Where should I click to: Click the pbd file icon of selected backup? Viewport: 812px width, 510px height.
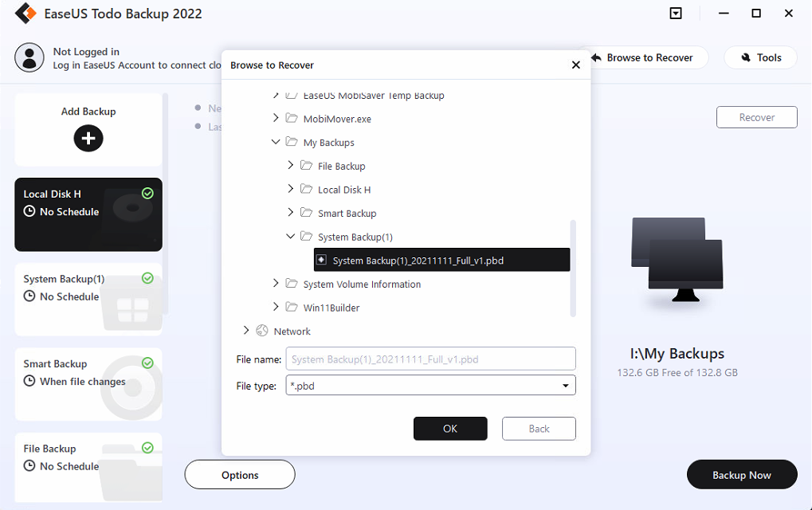pos(322,260)
